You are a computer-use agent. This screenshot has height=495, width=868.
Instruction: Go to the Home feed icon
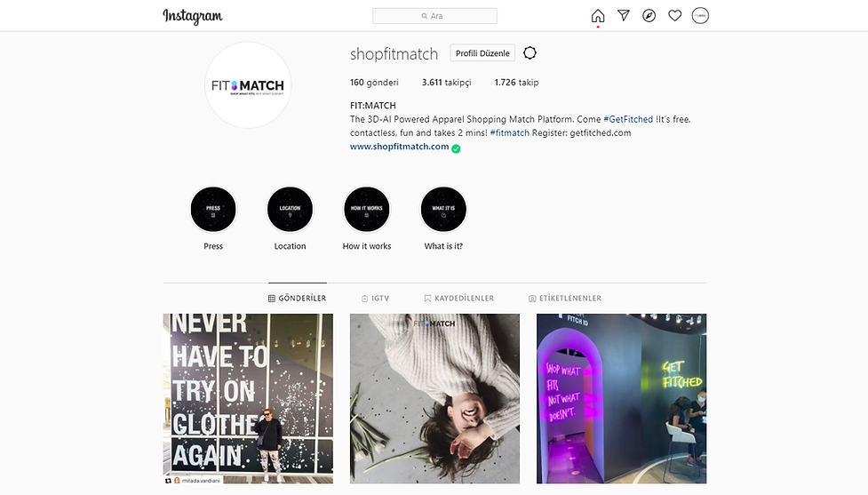click(x=598, y=15)
